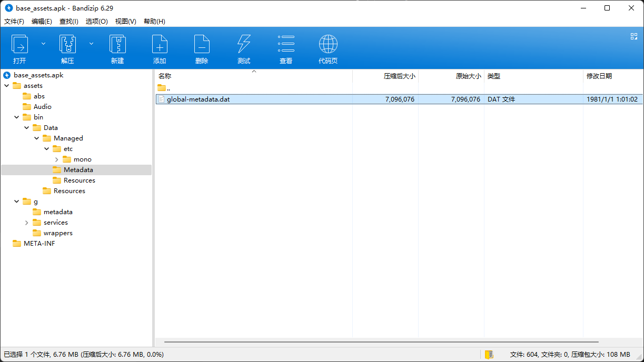
Task: Click the 1981/1/1 1:01:02 date cell
Action: [x=612, y=99]
